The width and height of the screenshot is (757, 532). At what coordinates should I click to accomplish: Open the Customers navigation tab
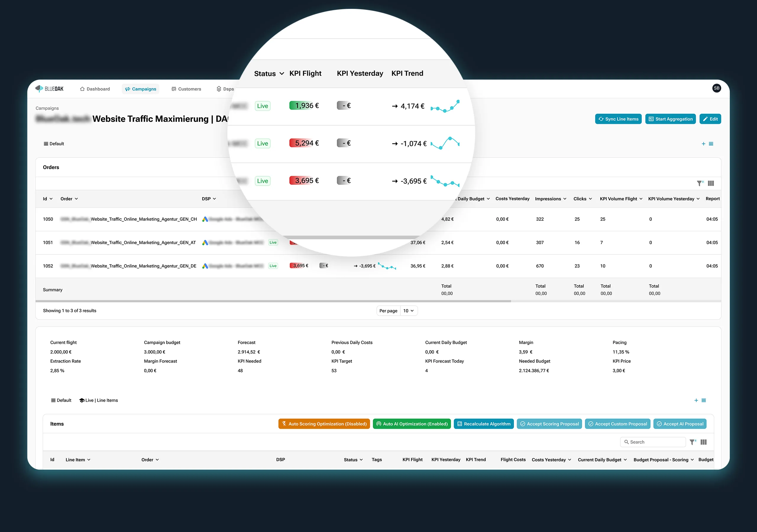click(x=186, y=89)
